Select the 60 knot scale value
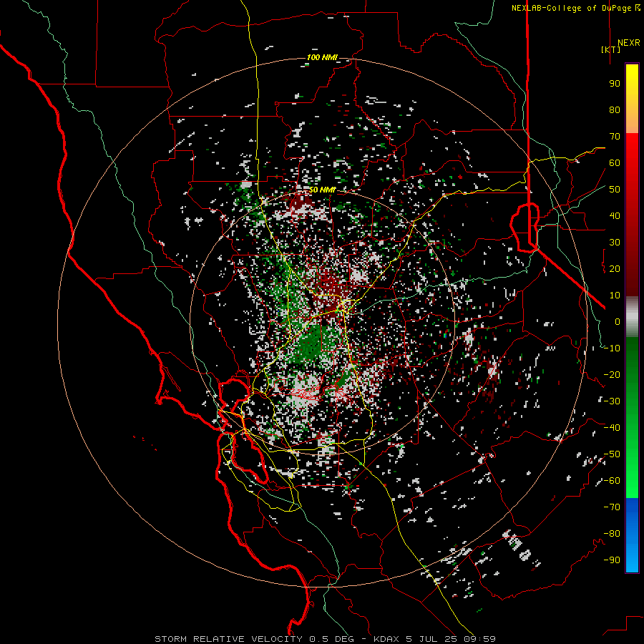The image size is (644, 644). pyautogui.click(x=615, y=162)
